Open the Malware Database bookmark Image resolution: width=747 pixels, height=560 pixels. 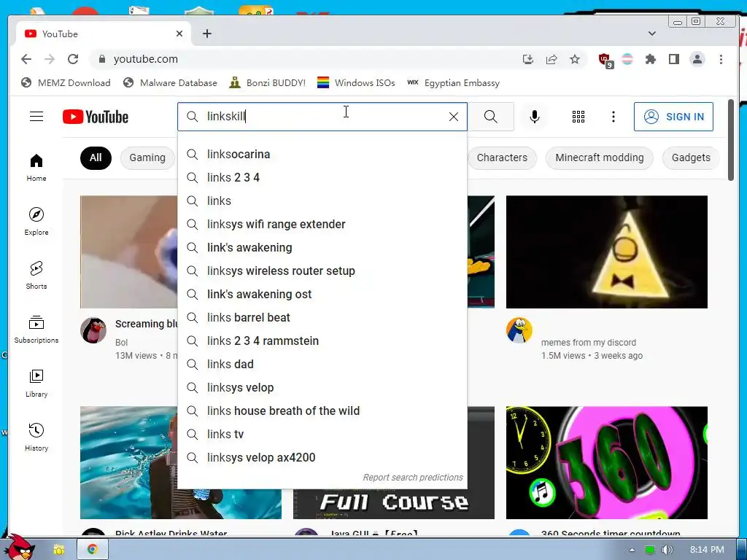170,83
